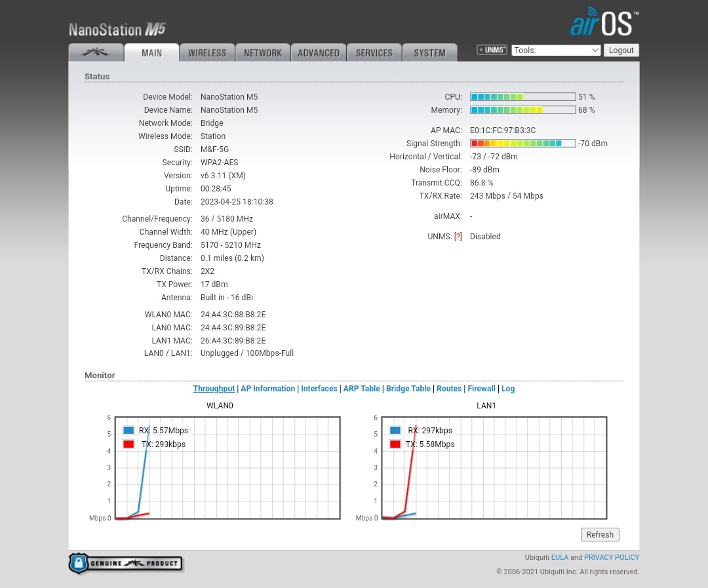Open the Throughput monitor link
This screenshot has width=708, height=588.
pos(214,388)
